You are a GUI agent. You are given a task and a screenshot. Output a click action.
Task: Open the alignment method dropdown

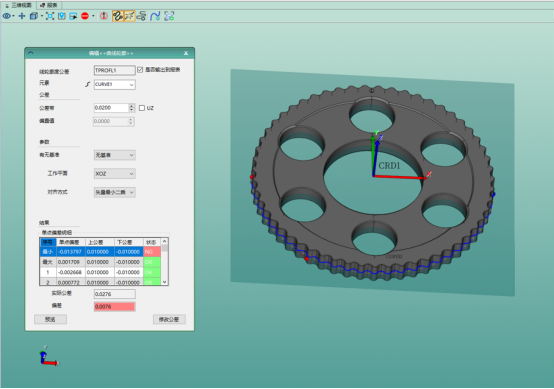(114, 192)
